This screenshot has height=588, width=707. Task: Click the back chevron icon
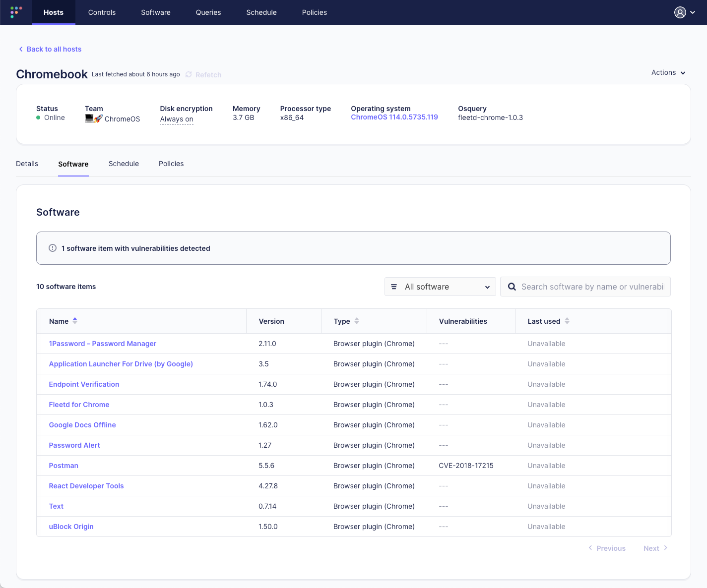pos(21,49)
